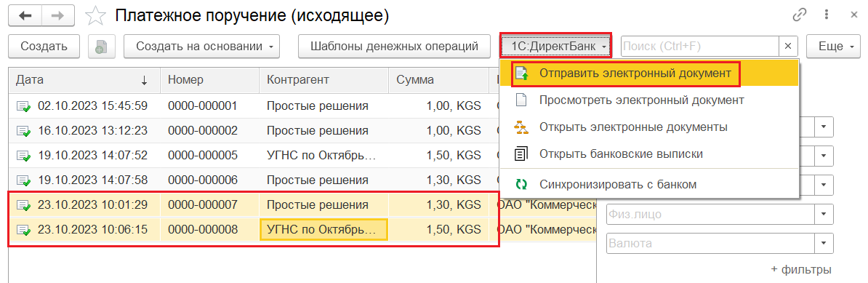Expand the Создать на основании dropdown
Screen dimensions: 868x283
click(x=201, y=47)
